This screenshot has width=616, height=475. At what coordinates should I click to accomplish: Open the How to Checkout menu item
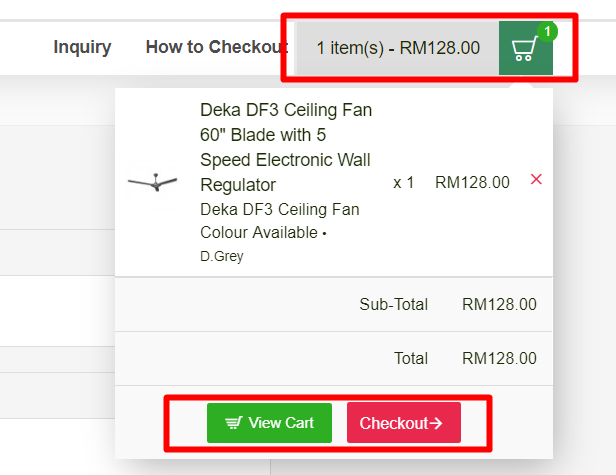217,47
